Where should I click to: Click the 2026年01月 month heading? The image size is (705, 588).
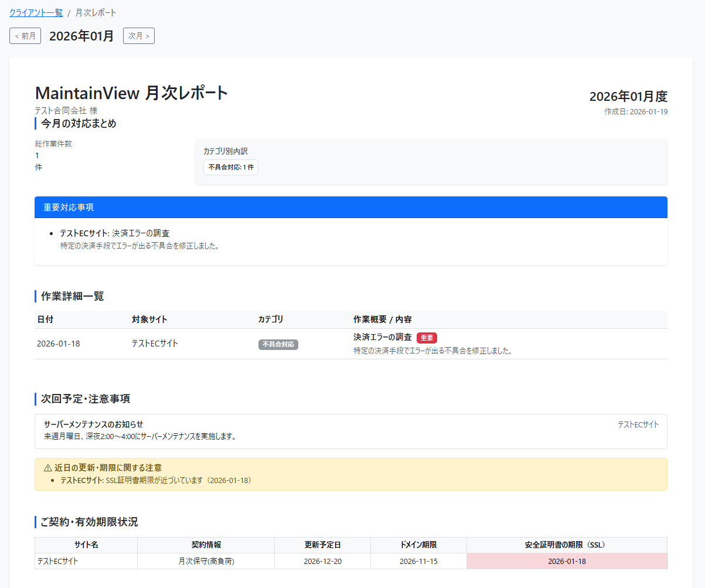(81, 36)
